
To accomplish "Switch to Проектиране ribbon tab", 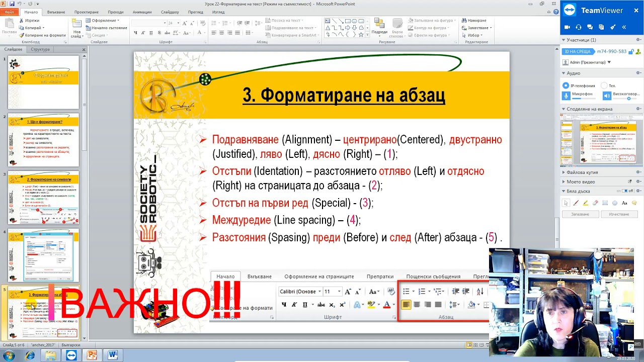I will pos(87,12).
